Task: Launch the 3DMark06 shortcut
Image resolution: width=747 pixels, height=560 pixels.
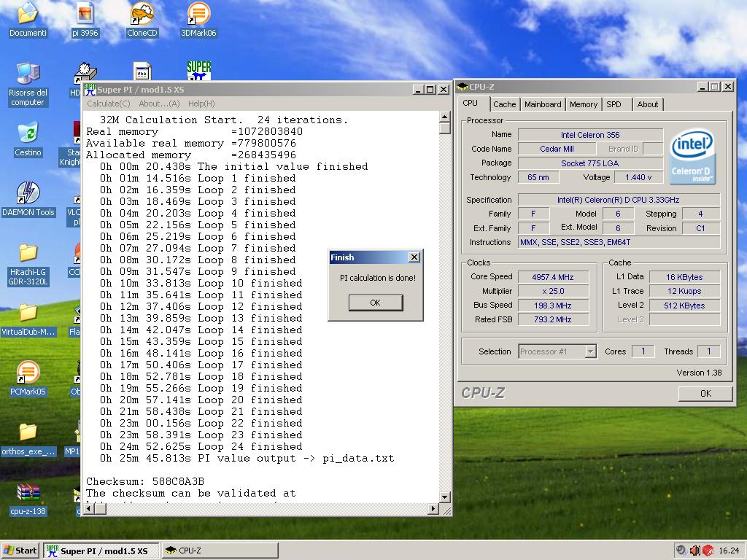Action: tap(198, 19)
